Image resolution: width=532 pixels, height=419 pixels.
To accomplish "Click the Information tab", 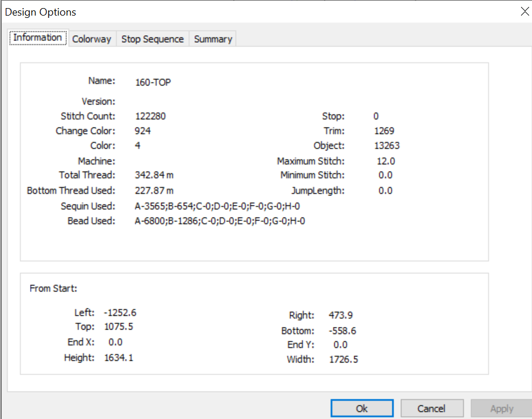I will click(38, 38).
